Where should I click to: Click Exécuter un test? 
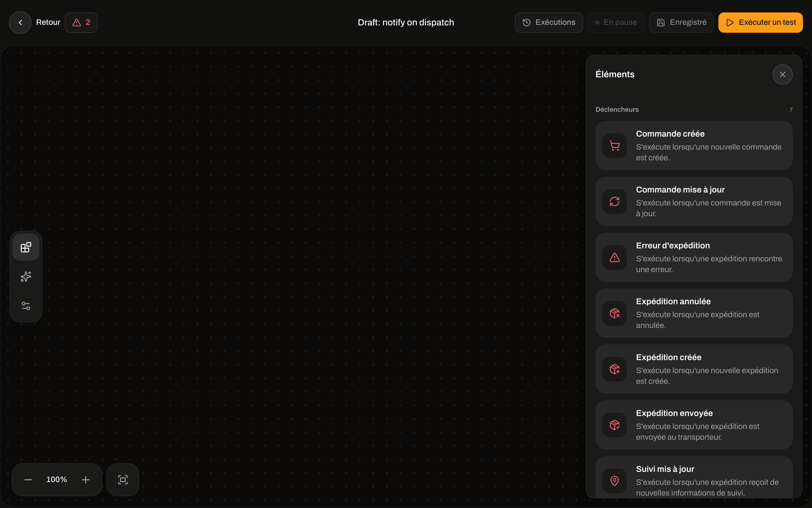coord(760,23)
